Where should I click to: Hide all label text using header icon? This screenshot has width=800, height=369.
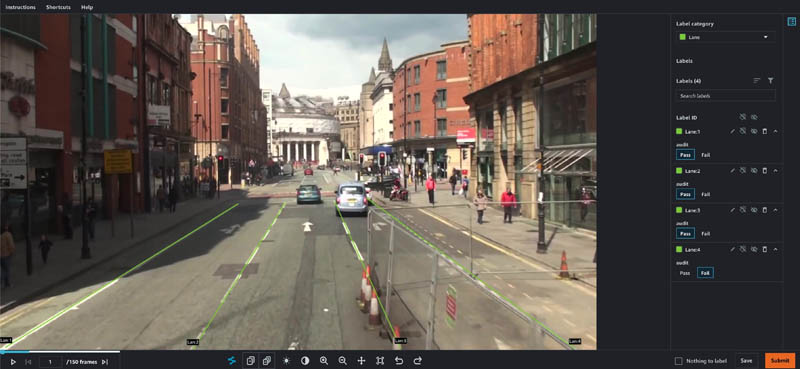click(743, 117)
